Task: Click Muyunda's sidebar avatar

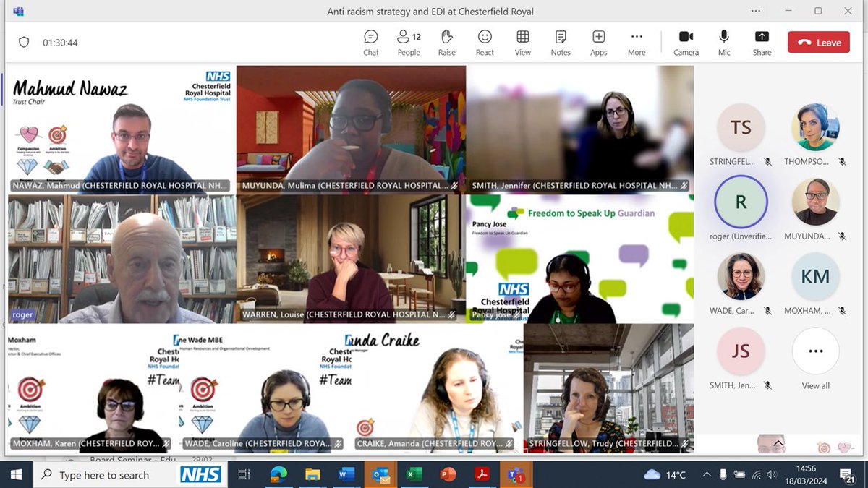Action: tap(815, 202)
